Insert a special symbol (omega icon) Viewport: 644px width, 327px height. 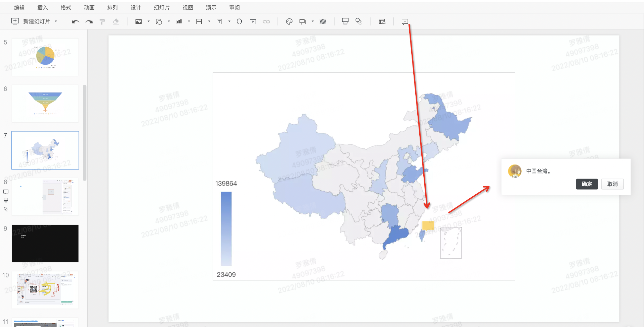pyautogui.click(x=239, y=22)
